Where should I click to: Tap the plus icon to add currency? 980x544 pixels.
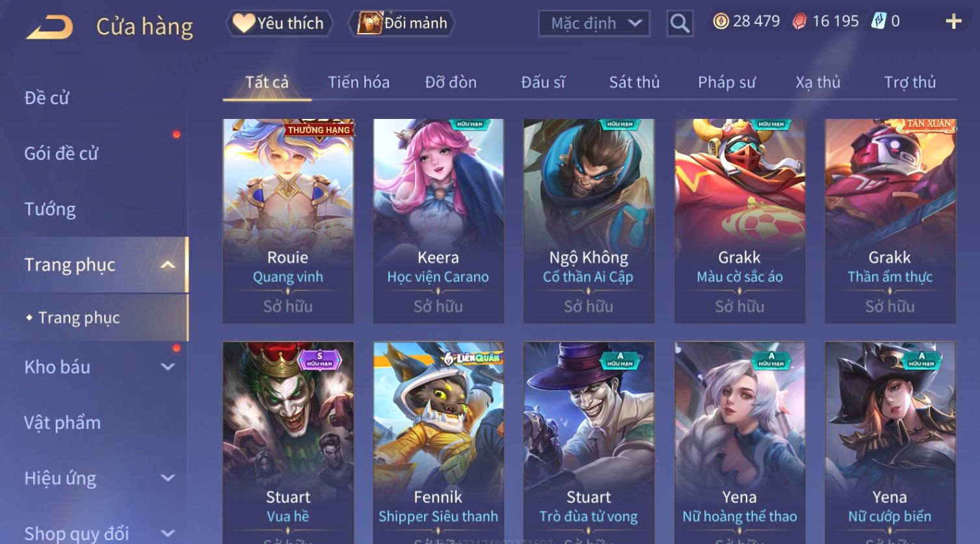[953, 22]
